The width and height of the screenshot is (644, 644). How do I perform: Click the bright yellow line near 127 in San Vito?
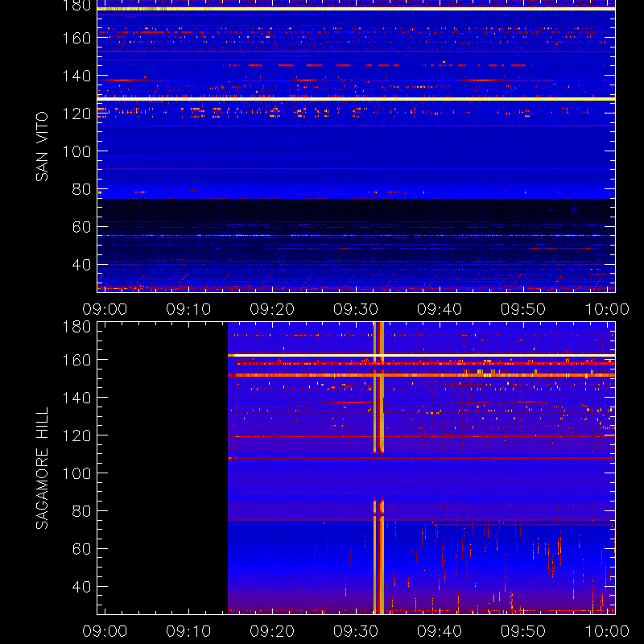pyautogui.click(x=356, y=98)
